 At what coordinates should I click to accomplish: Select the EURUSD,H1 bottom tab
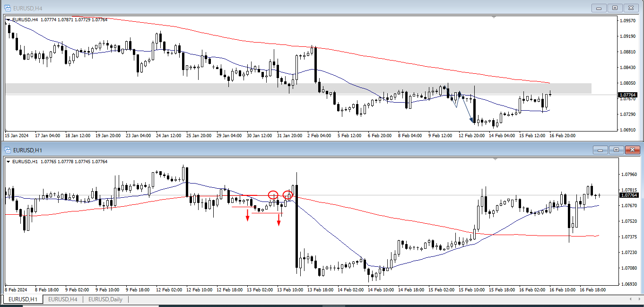(x=24, y=299)
